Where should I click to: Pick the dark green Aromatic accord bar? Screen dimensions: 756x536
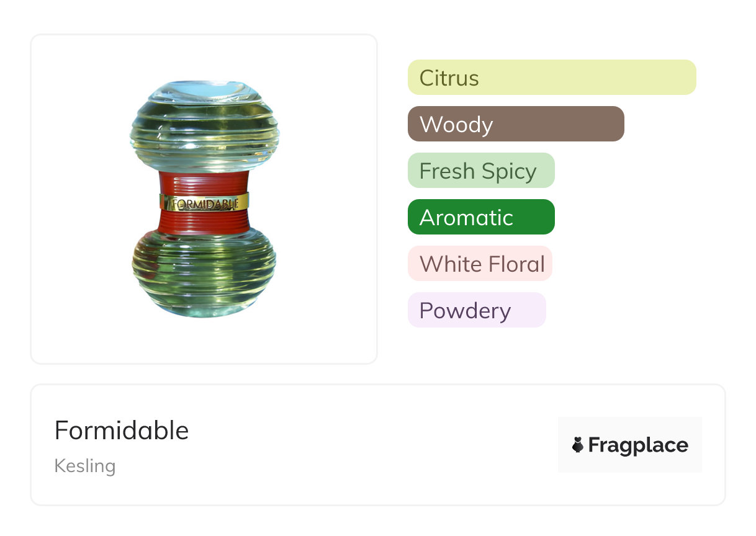click(480, 217)
